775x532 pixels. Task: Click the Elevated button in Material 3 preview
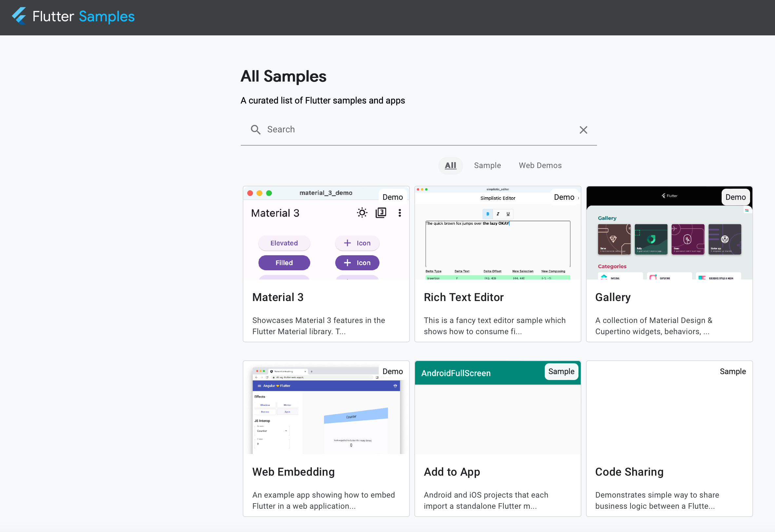coord(284,243)
